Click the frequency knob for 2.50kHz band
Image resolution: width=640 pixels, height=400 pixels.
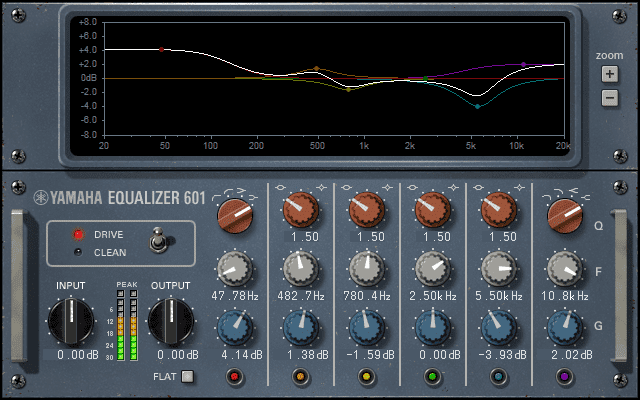coord(433,269)
